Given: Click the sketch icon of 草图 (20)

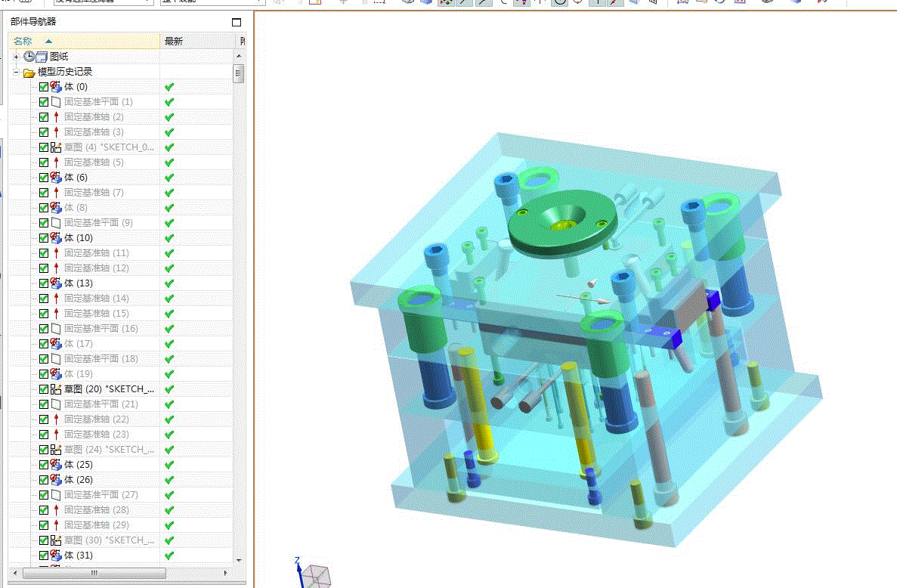Looking at the screenshot, I should (55, 389).
